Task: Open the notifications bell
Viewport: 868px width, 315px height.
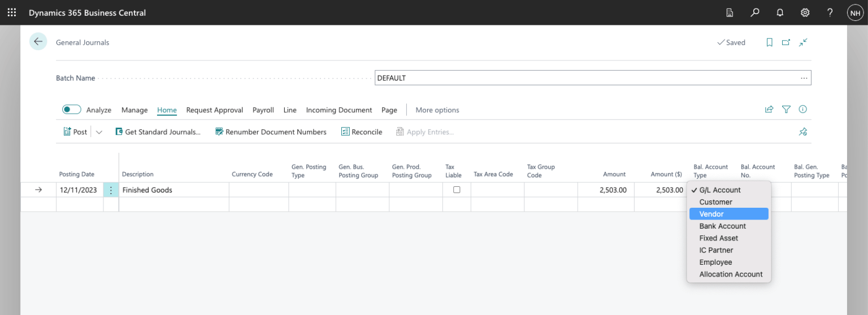Action: (x=780, y=12)
